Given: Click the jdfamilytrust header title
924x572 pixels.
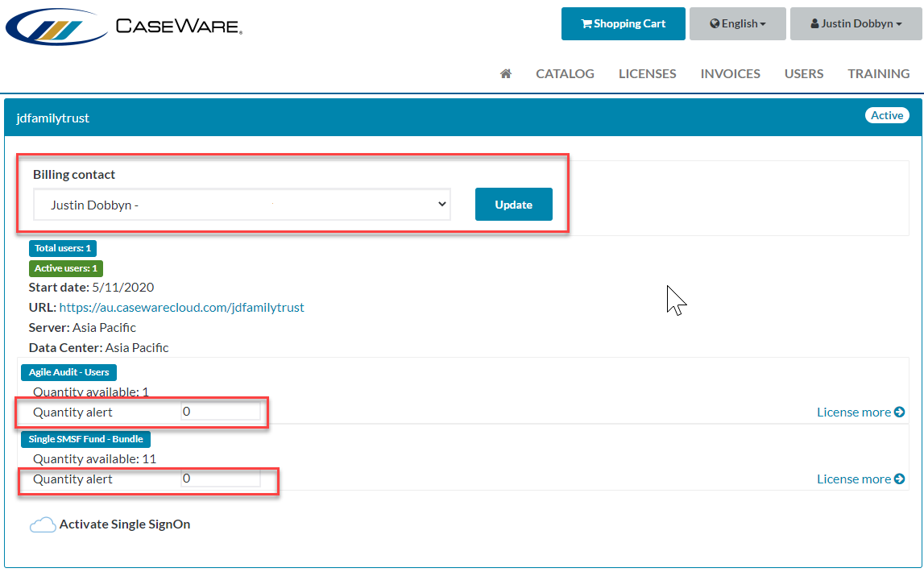Looking at the screenshot, I should click(53, 118).
